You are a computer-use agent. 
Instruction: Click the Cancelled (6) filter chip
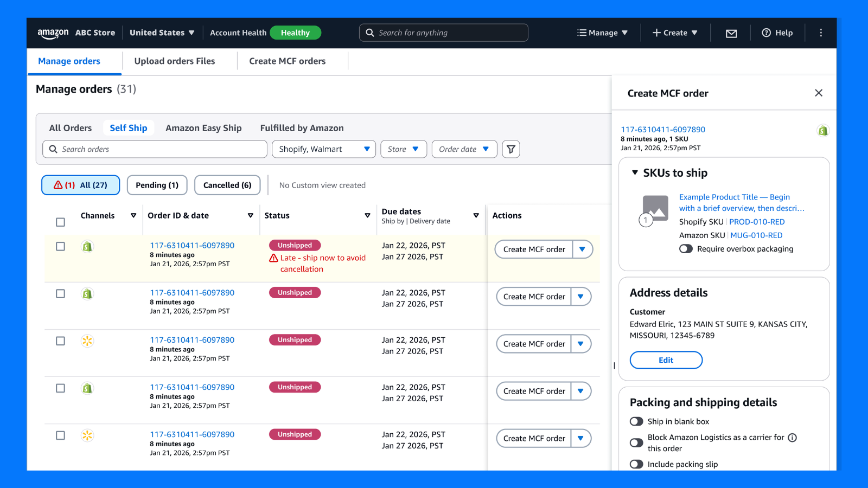point(227,185)
